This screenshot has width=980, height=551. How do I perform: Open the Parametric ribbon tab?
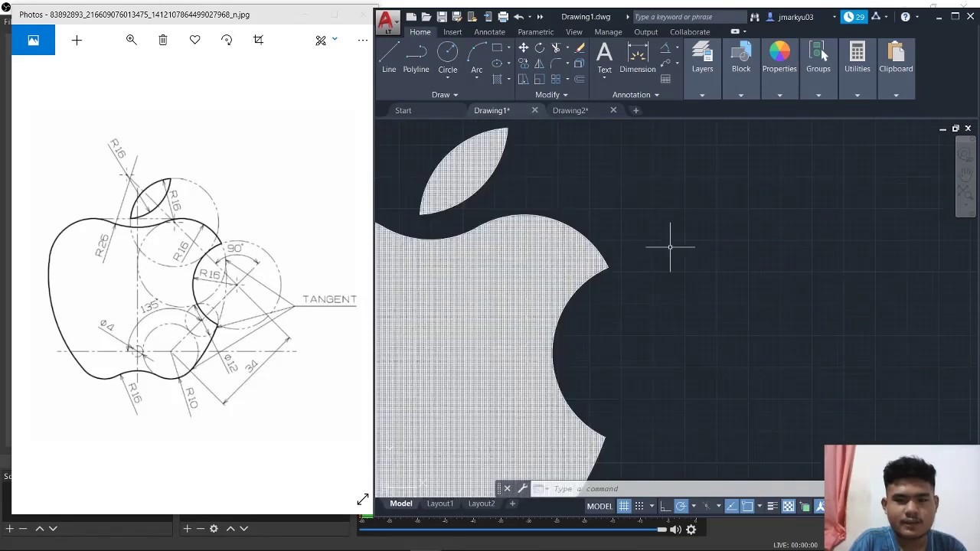(x=535, y=31)
